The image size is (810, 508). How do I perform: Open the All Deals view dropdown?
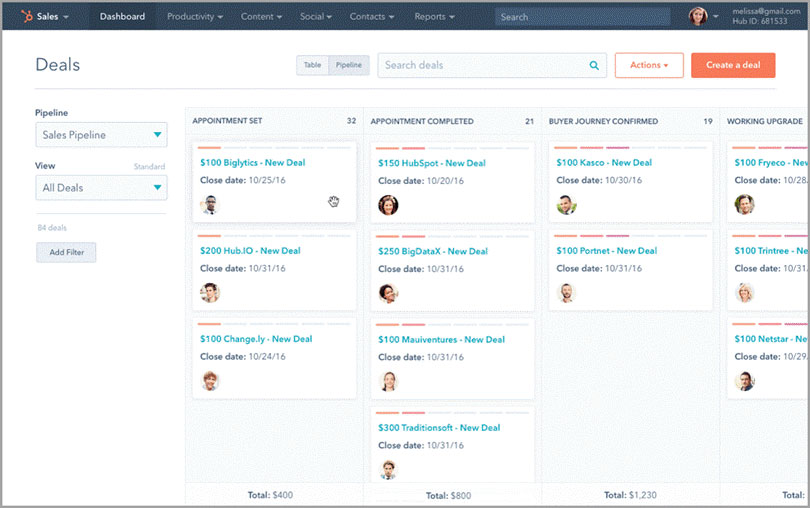tap(101, 188)
